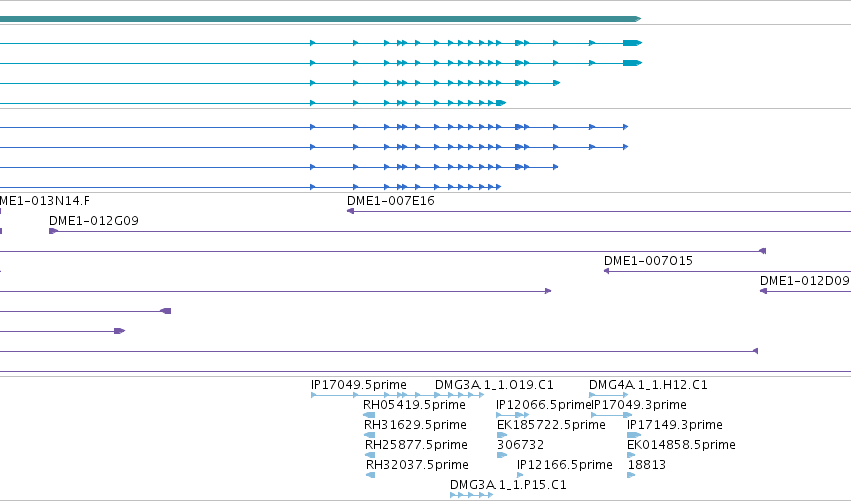The height and width of the screenshot is (501, 851).
Task: Click the RH25877.5prime feature glyph
Action: pyautogui.click(x=370, y=455)
